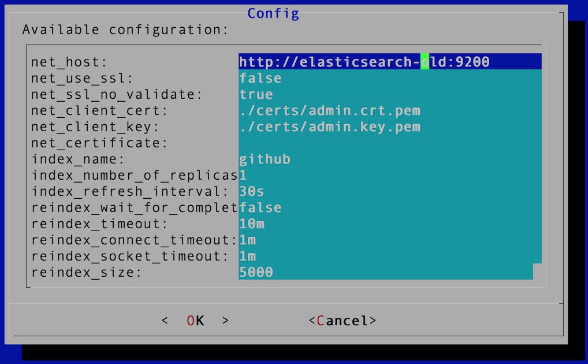Viewport: 588px width, 364px height.
Task: Click the reindex_connect_timeout 1m field
Action: [x=390, y=239]
